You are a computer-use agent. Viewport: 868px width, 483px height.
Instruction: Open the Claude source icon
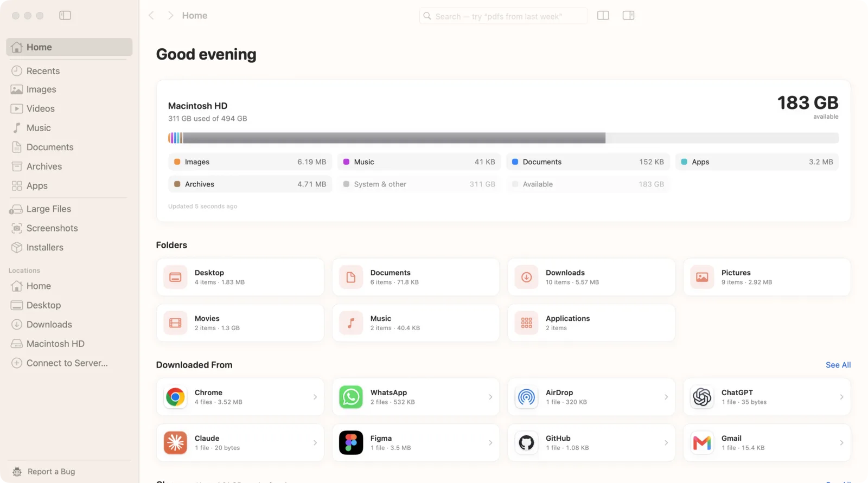coord(175,443)
